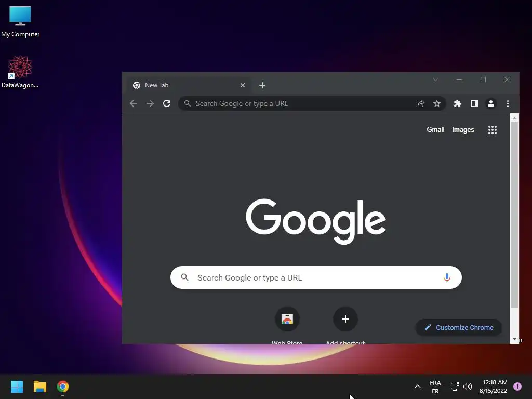The width and height of the screenshot is (532, 399).
Task: Close the New Tab tab
Action: click(243, 85)
